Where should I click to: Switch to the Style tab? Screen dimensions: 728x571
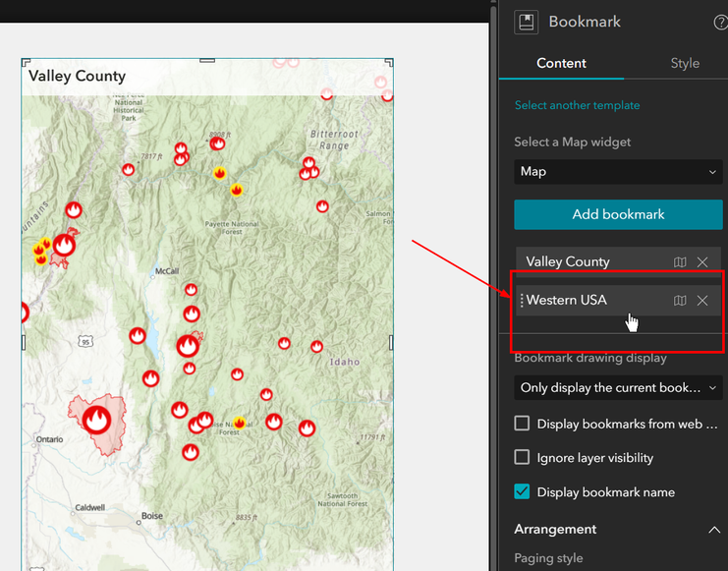[x=685, y=63]
